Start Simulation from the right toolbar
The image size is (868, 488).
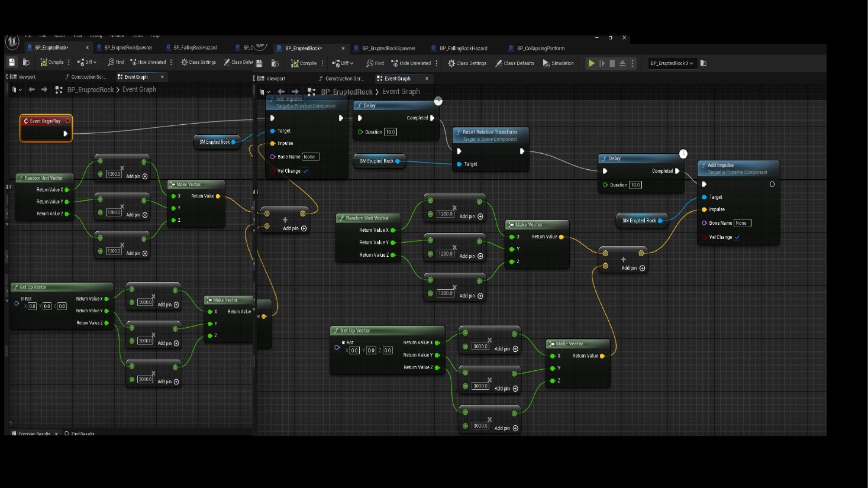tap(559, 63)
